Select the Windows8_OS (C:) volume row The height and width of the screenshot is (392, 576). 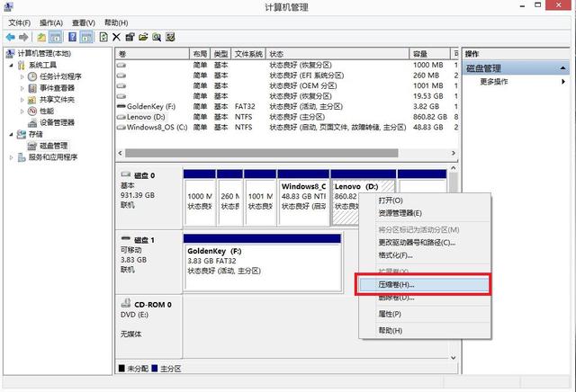287,127
